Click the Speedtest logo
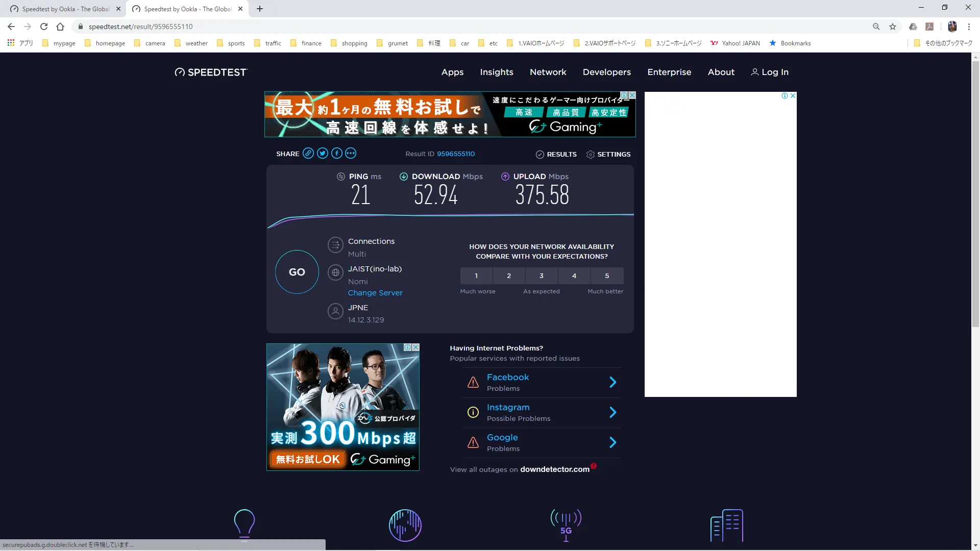Viewport: 980px width, 551px height. (x=211, y=72)
